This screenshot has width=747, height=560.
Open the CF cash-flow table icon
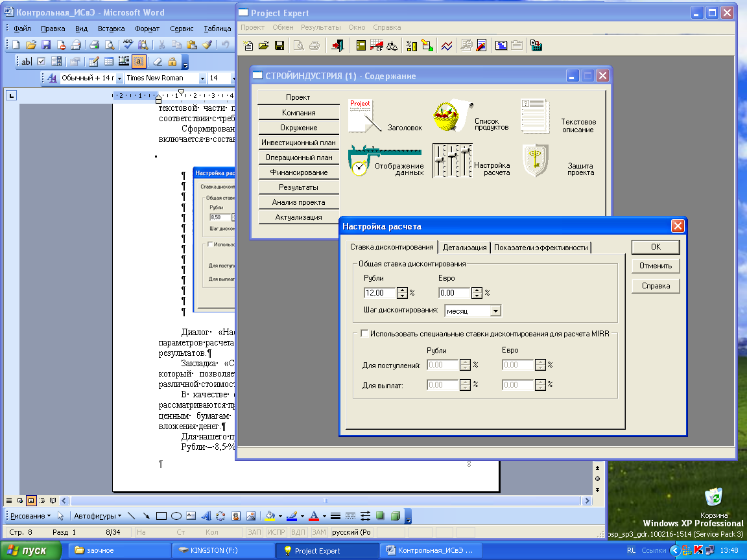[x=376, y=46]
